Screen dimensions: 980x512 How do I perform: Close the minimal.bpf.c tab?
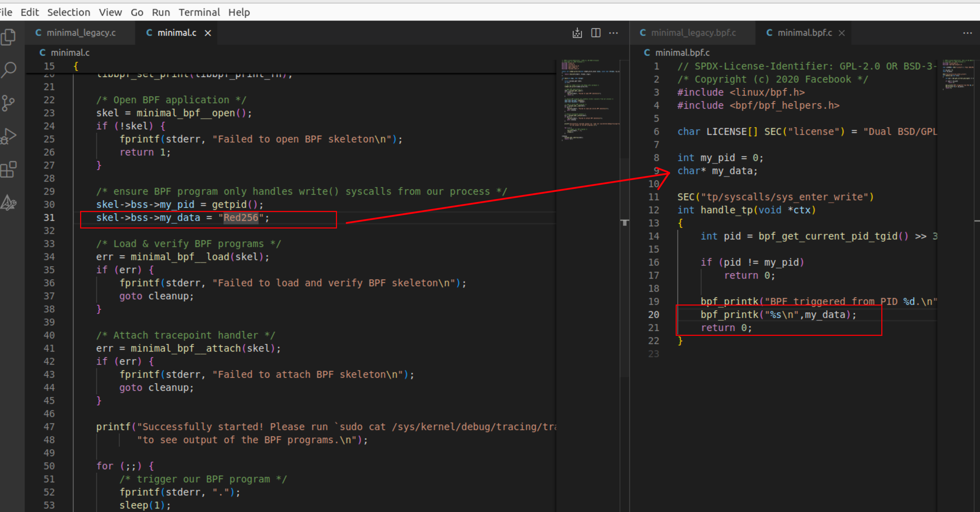point(842,33)
